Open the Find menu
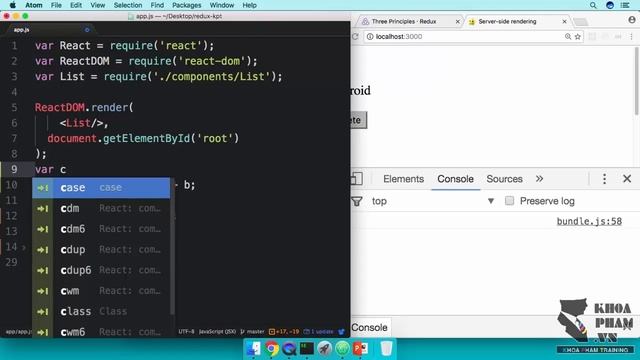 (157, 5)
